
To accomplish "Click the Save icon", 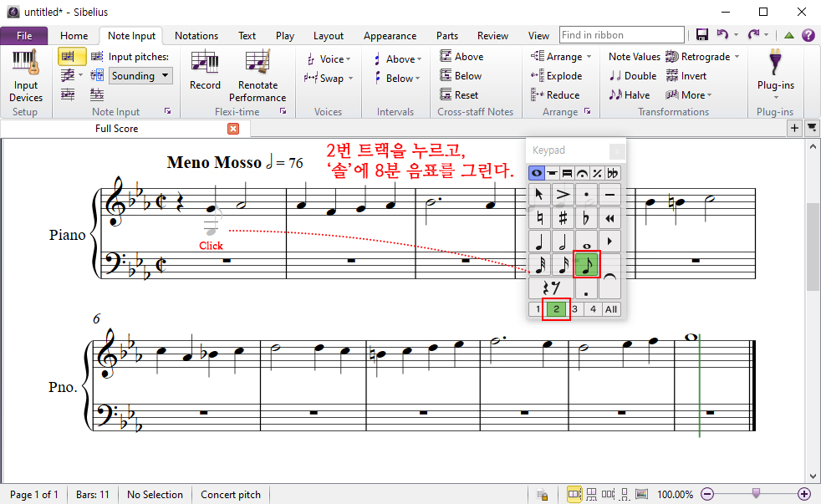I will point(702,35).
